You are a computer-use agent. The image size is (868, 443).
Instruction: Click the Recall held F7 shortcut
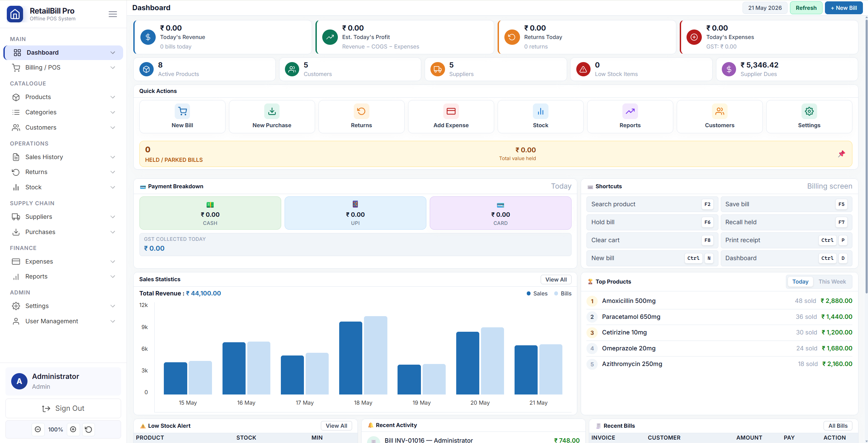[786, 222]
